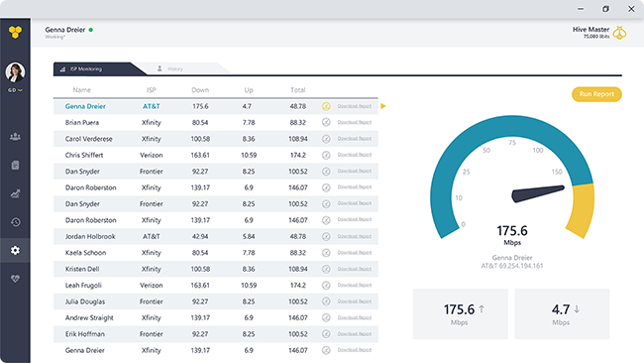
Task: Download report for Leah Frugoli
Action: click(355, 285)
